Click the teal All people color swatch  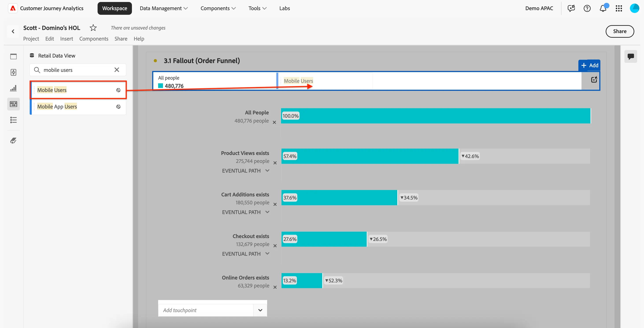(x=161, y=86)
